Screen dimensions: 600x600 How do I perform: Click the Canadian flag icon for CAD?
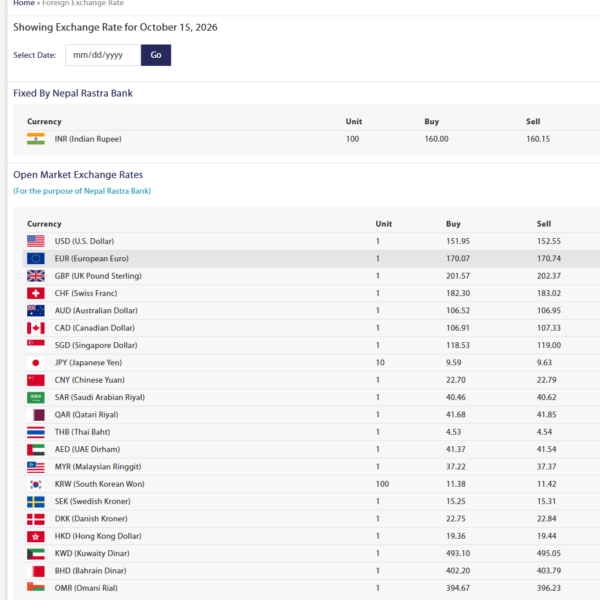coord(36,328)
